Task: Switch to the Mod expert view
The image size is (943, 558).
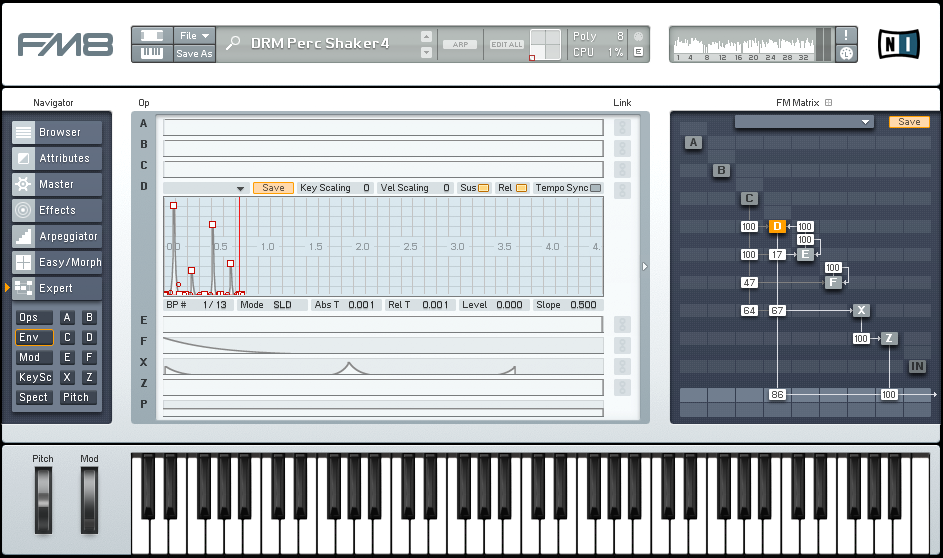Action: pyautogui.click(x=34, y=357)
